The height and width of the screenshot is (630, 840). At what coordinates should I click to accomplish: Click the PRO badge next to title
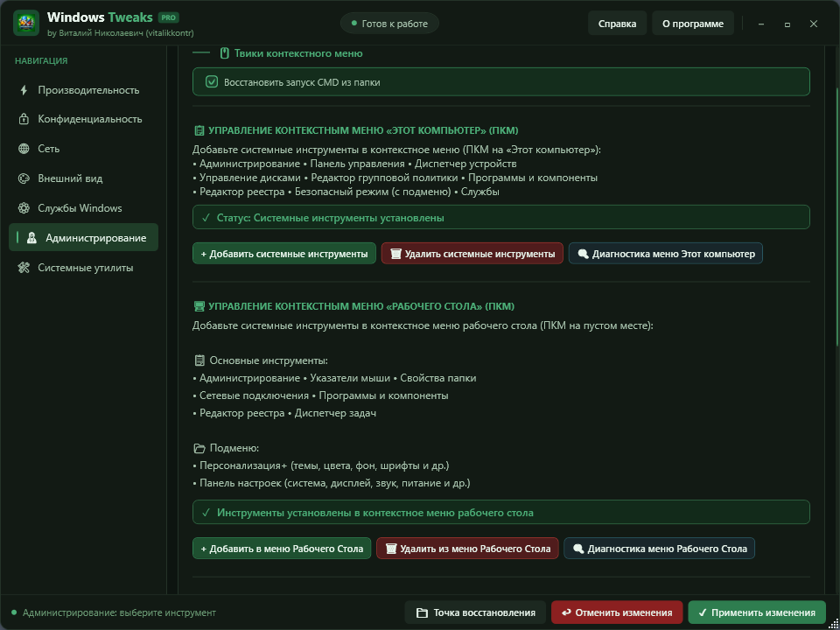click(x=169, y=17)
